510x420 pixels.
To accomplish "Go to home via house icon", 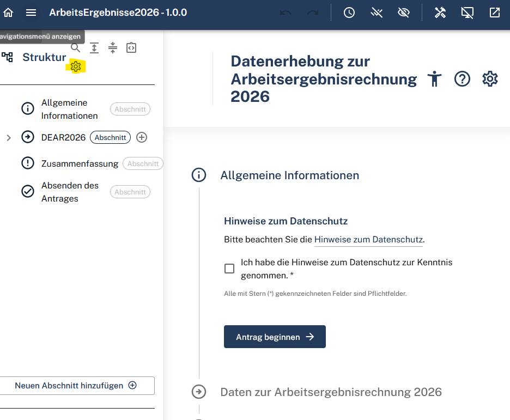I will 8,13.
